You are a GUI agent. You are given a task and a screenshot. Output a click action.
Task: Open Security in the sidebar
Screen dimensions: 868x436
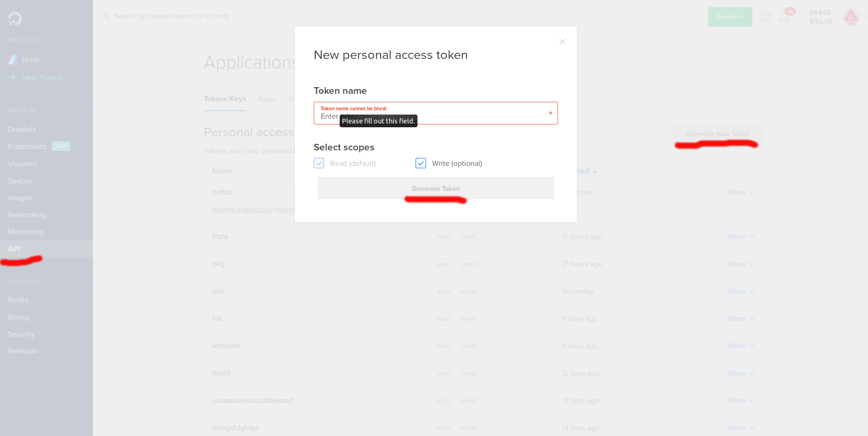click(21, 334)
